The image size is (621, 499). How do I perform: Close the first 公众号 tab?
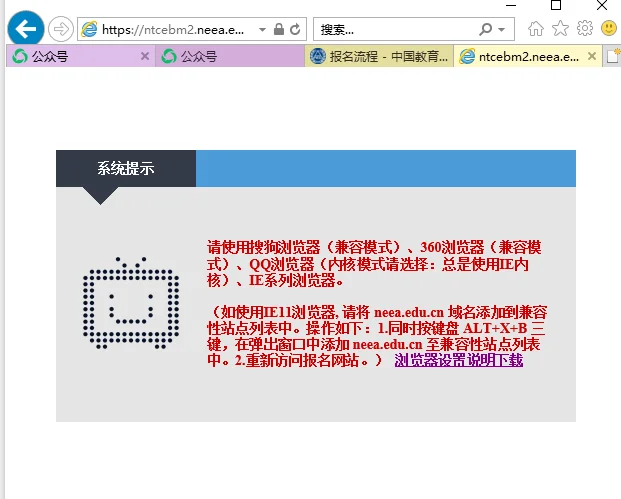pos(145,56)
